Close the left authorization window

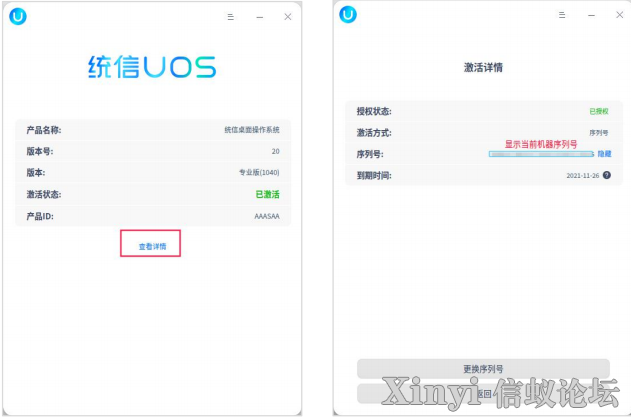(288, 17)
